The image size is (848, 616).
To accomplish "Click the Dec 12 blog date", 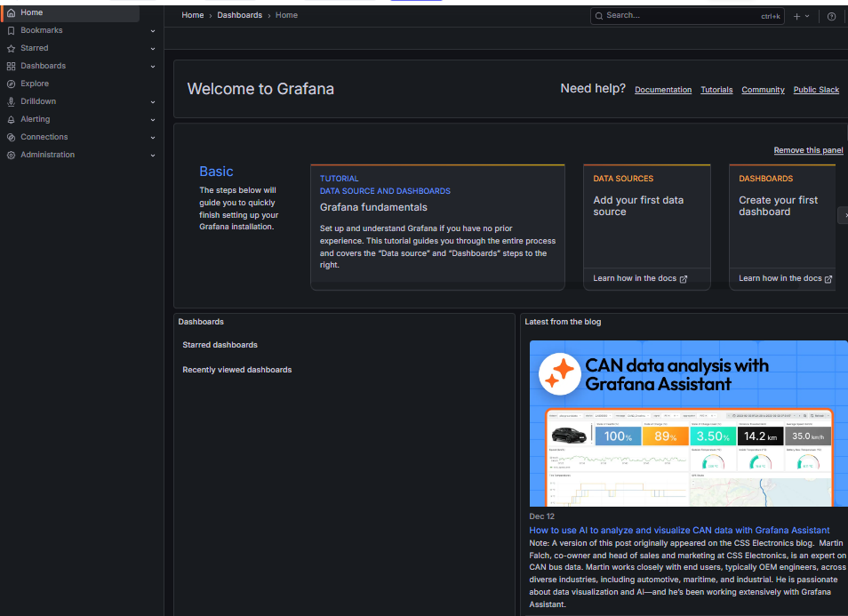I will pyautogui.click(x=542, y=516).
